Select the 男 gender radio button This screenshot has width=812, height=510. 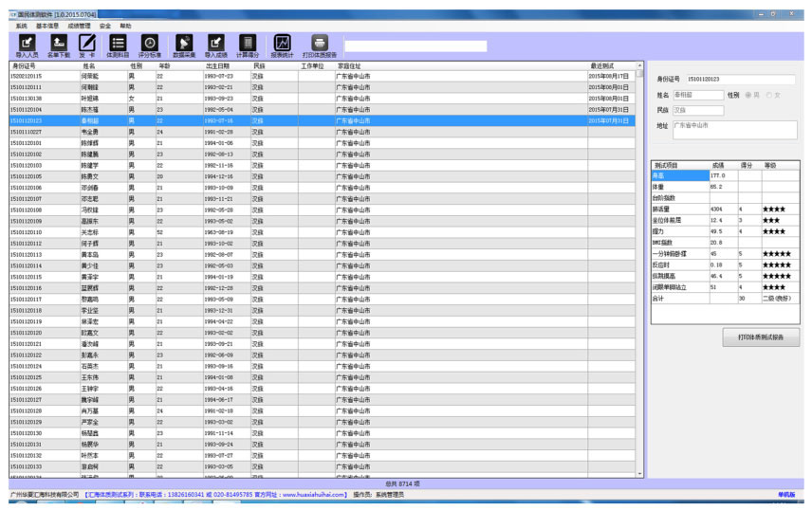click(x=747, y=95)
